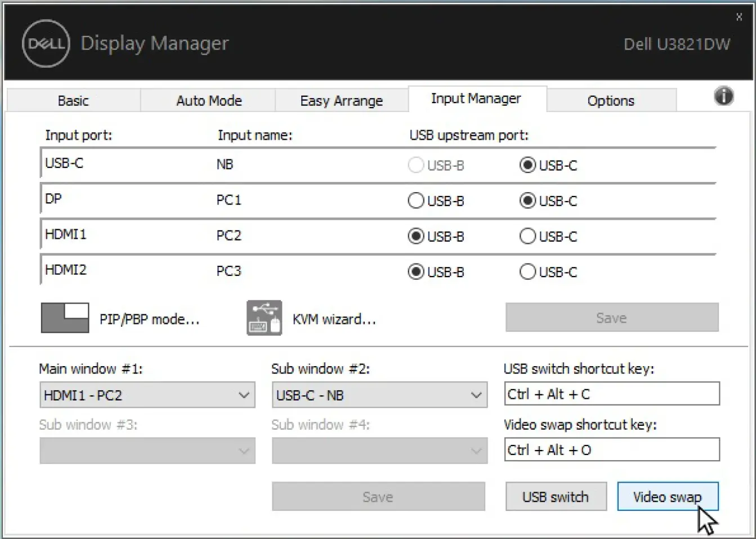The width and height of the screenshot is (756, 539).
Task: Select USB-B upstream for the DP input
Action: (x=415, y=201)
